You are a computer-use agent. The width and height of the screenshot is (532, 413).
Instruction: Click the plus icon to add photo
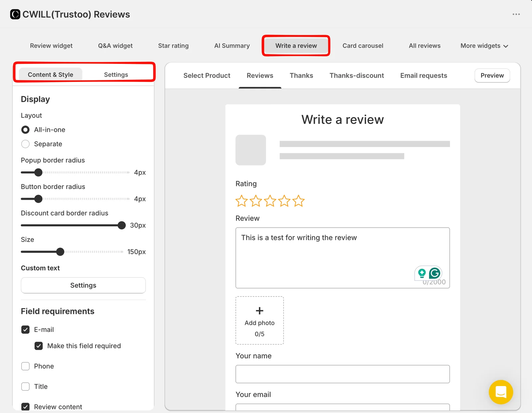(x=260, y=311)
